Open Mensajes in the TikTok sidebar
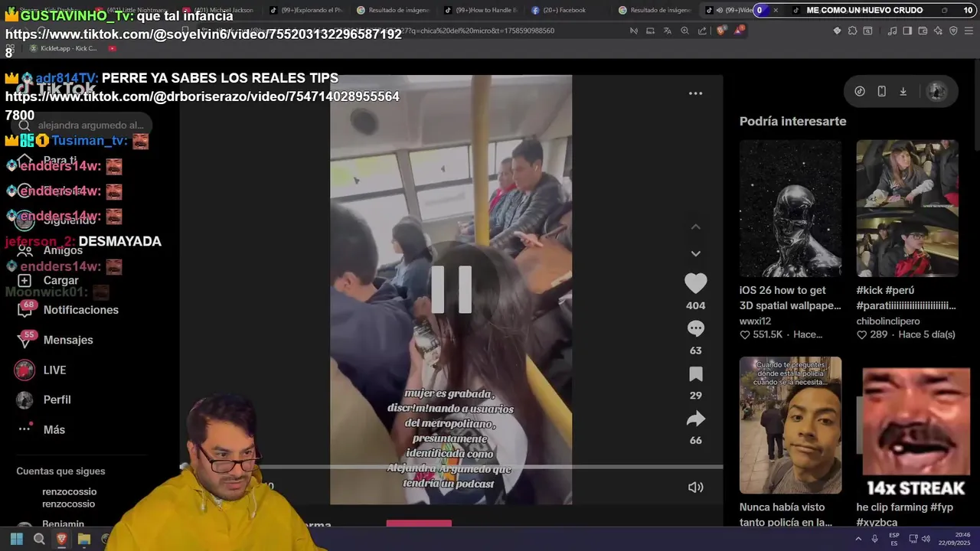The image size is (980, 551). coord(55,340)
